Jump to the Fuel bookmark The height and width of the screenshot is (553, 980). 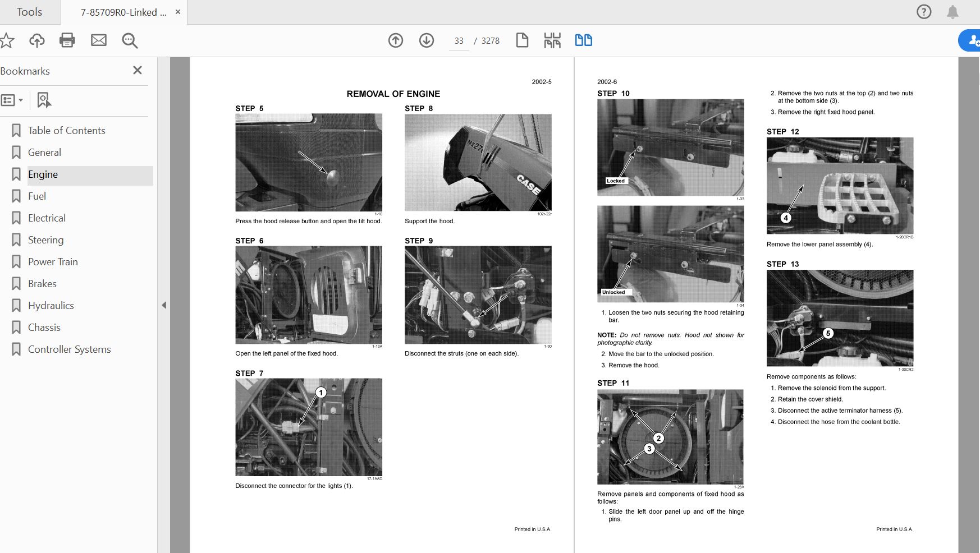(x=37, y=196)
